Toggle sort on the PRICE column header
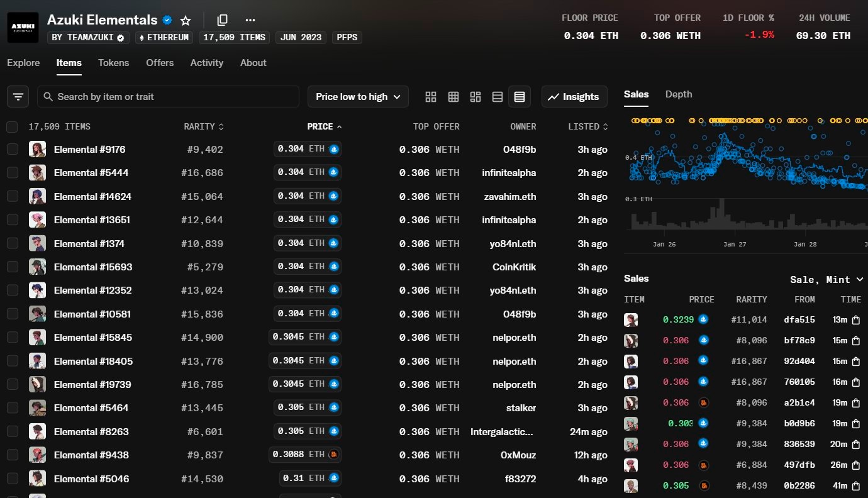The width and height of the screenshot is (868, 498). coord(325,127)
